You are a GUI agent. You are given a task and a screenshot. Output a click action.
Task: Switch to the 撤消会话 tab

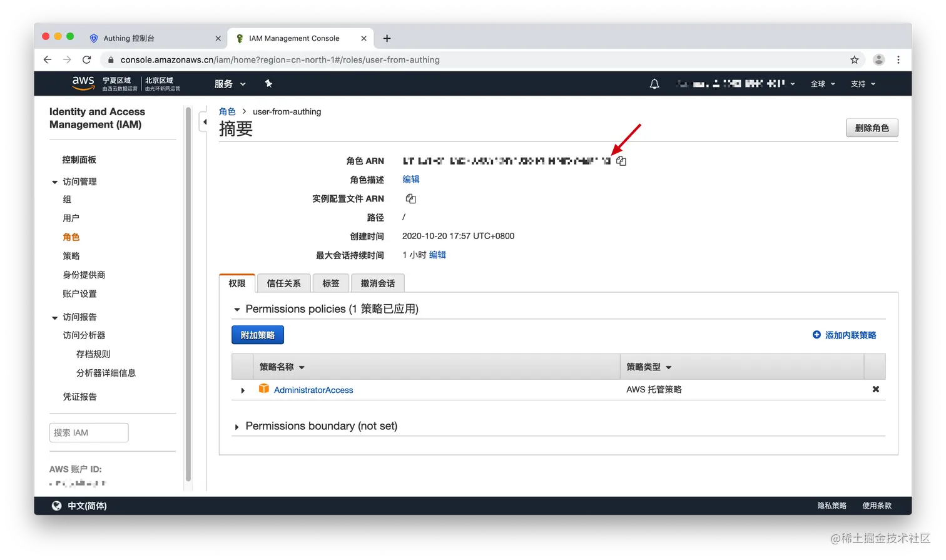378,283
